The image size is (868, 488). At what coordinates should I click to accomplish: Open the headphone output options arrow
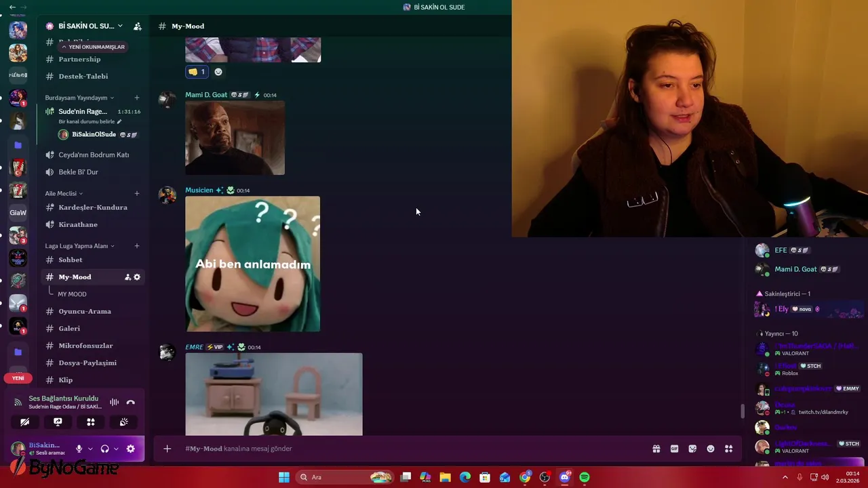click(116, 449)
